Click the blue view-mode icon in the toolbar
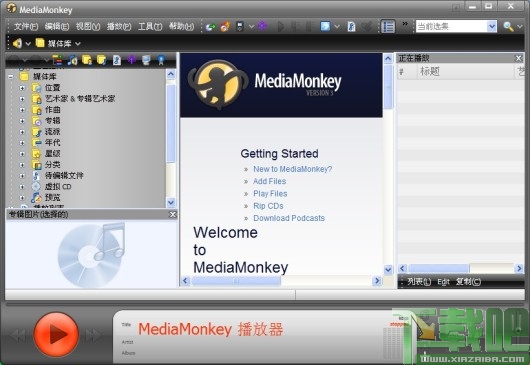Image resolution: width=530 pixels, height=365 pixels. coord(325,26)
